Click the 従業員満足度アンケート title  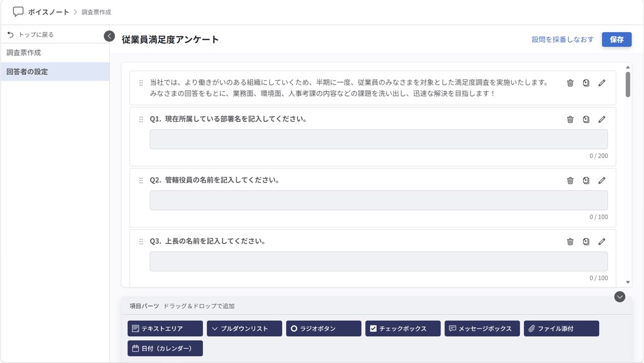170,39
